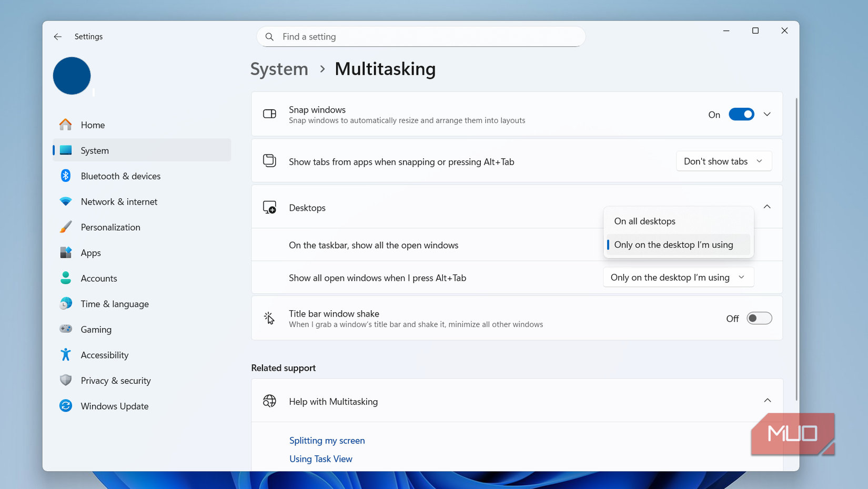Click the back arrow in Settings header
868x489 pixels.
57,36
